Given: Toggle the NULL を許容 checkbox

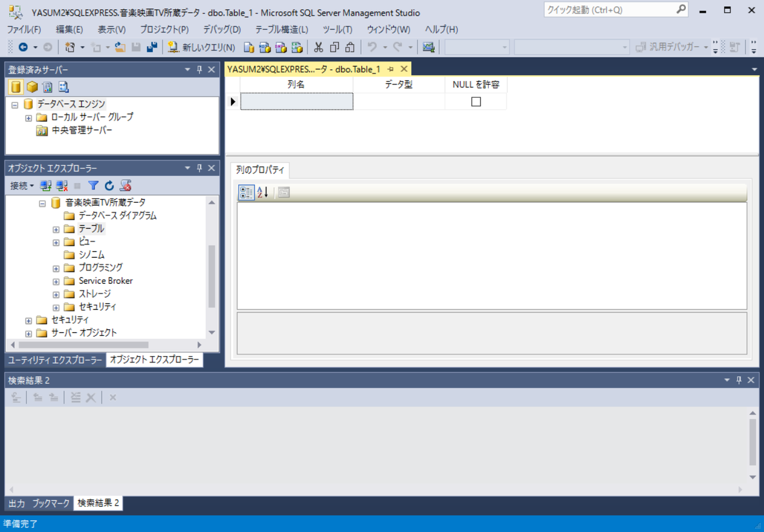Looking at the screenshot, I should pyautogui.click(x=476, y=102).
